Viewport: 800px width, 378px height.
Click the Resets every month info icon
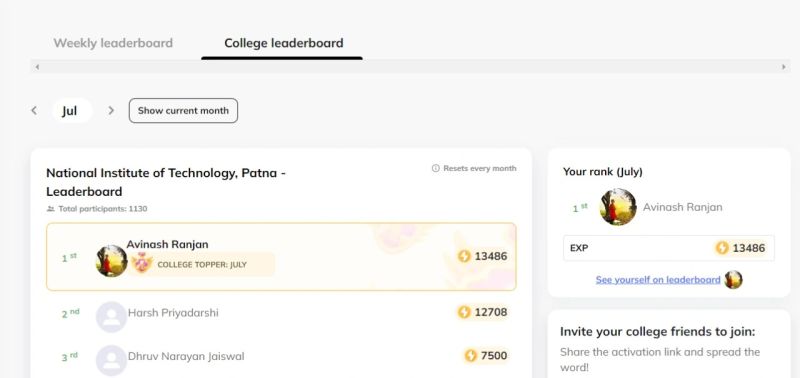tap(435, 168)
